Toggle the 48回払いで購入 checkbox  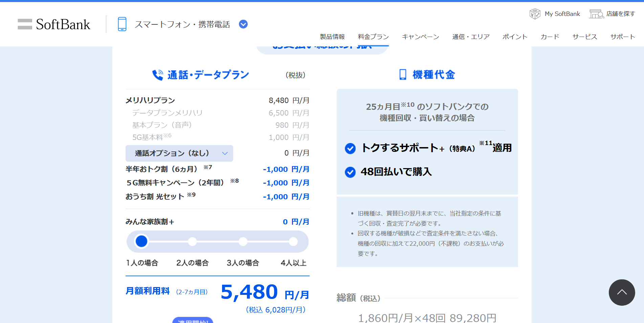350,172
